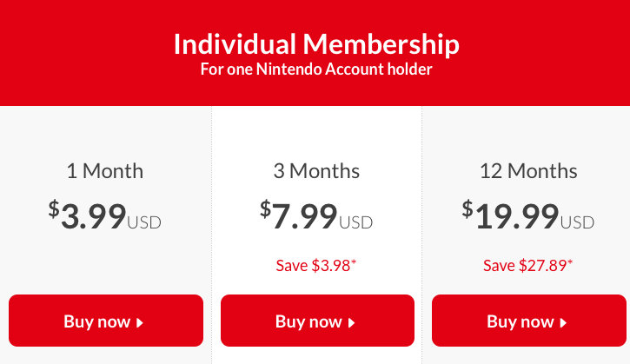Click the arrow icon on the 12 Months Buy now button
Viewport: 630px width, 364px height.
tap(563, 322)
